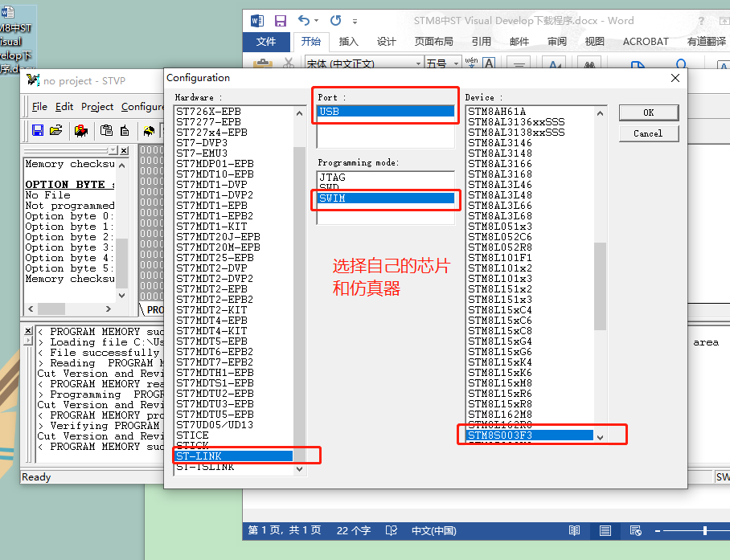This screenshot has height=560, width=730.
Task: Click the STVP open file icon
Action: pos(55,131)
